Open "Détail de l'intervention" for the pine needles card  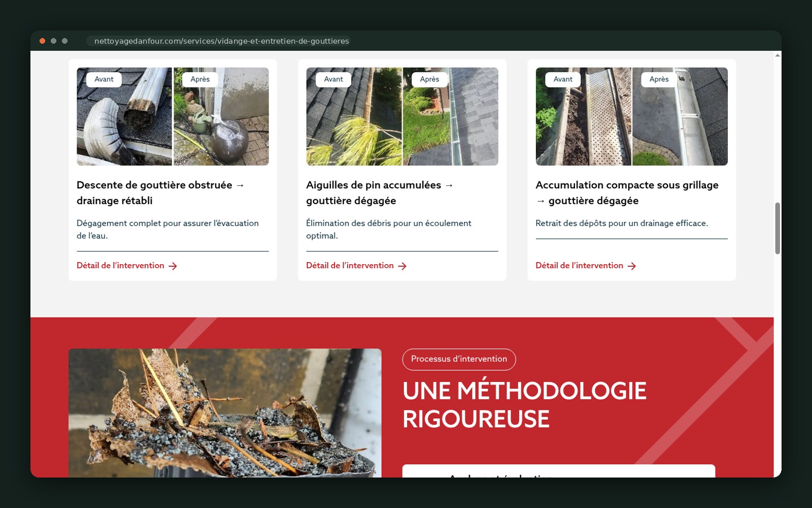point(350,266)
